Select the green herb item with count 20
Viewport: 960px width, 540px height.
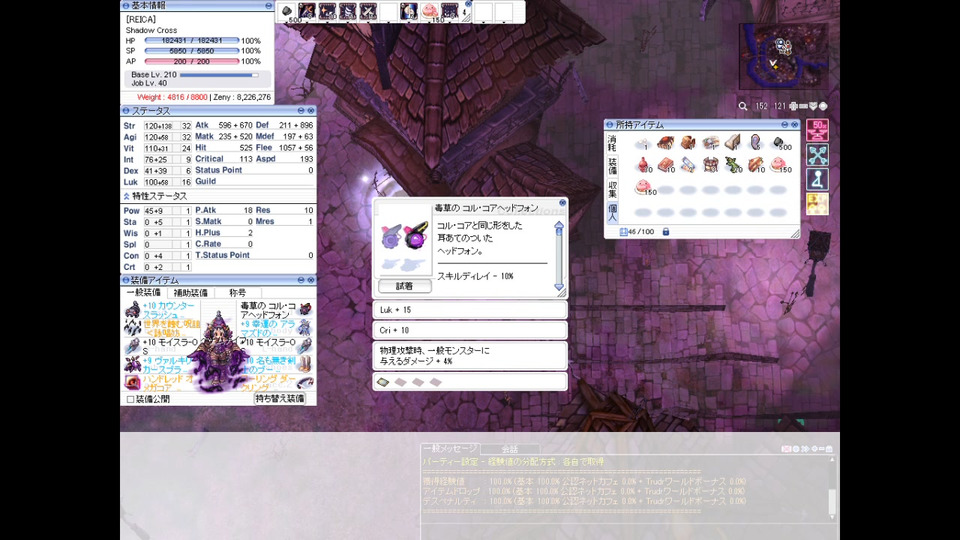[x=733, y=165]
